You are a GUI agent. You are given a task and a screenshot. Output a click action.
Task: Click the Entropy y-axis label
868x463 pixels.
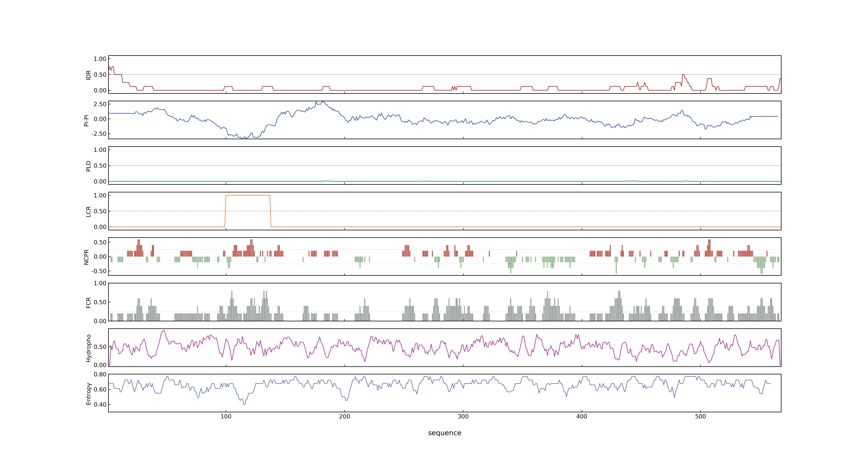89,394
